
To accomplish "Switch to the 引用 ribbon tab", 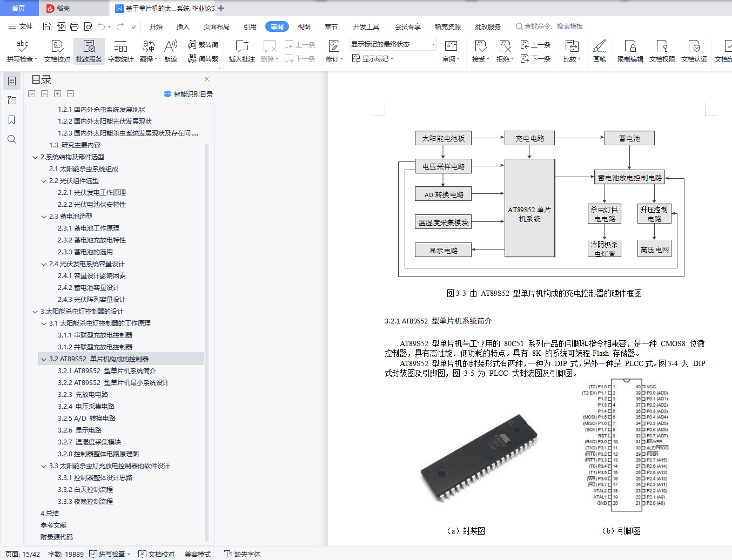I will (250, 26).
